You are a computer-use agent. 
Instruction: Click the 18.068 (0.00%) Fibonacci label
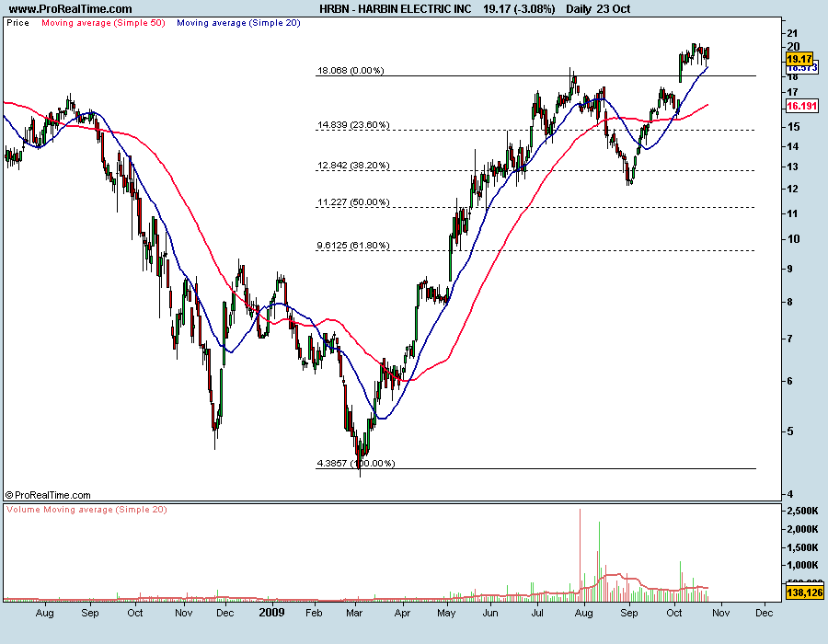coord(351,70)
